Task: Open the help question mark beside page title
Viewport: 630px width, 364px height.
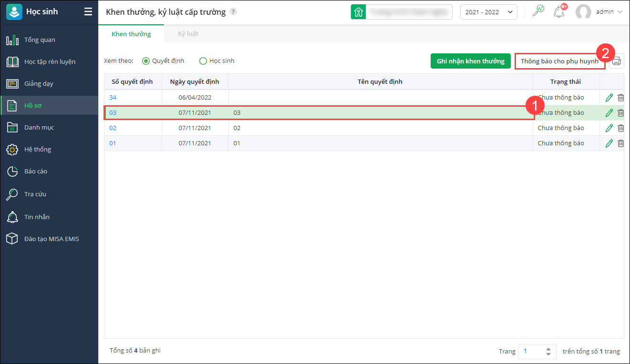Action: click(x=233, y=12)
